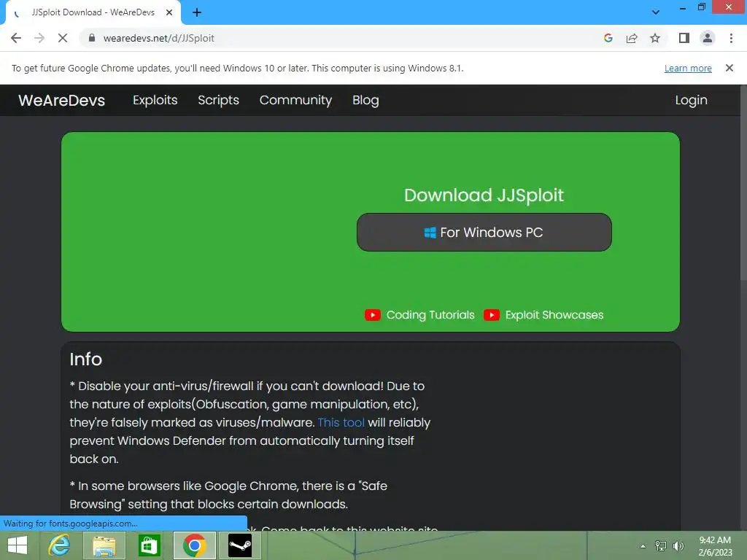Dismiss the Chrome update notification bar
The width and height of the screenshot is (747, 560).
(x=729, y=68)
